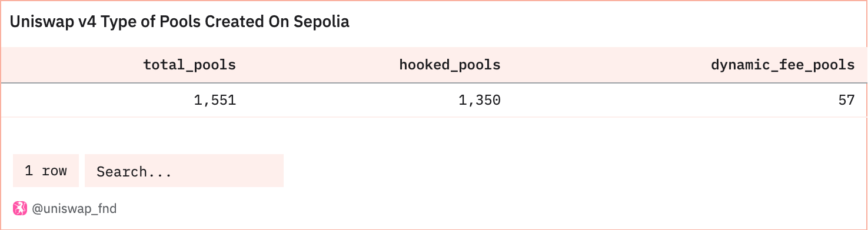The image size is (868, 230).
Task: Click the pink unicorn avatar icon
Action: coord(20,208)
